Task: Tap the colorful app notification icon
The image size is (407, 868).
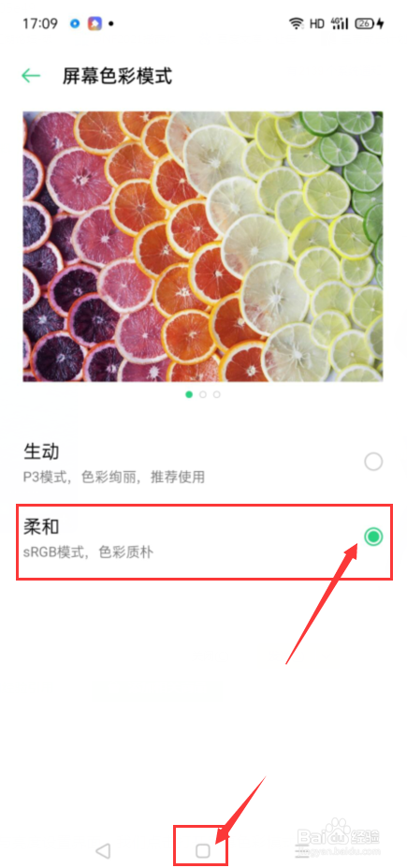Action: 94,23
